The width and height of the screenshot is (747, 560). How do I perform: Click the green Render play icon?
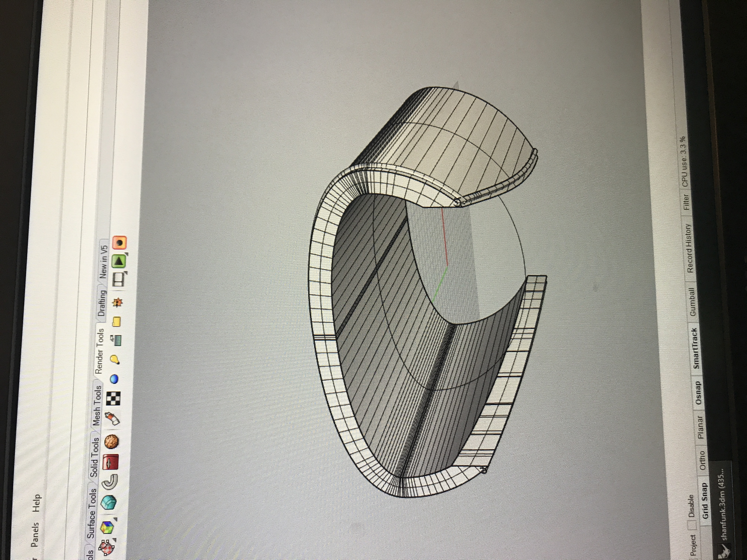pyautogui.click(x=119, y=261)
